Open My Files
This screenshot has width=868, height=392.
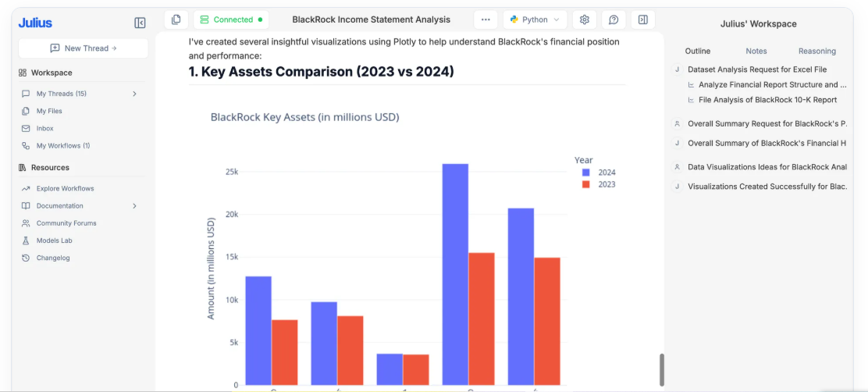pyautogui.click(x=49, y=111)
